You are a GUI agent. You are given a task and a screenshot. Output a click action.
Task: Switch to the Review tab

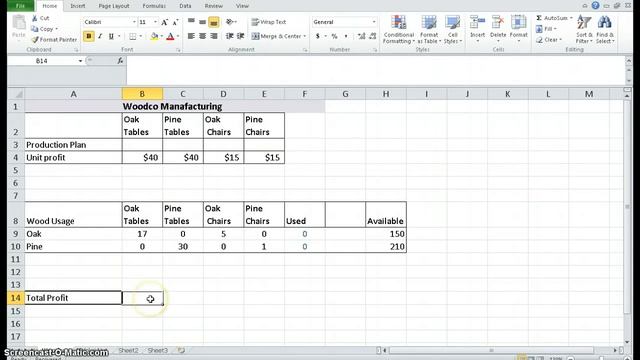pos(213,6)
